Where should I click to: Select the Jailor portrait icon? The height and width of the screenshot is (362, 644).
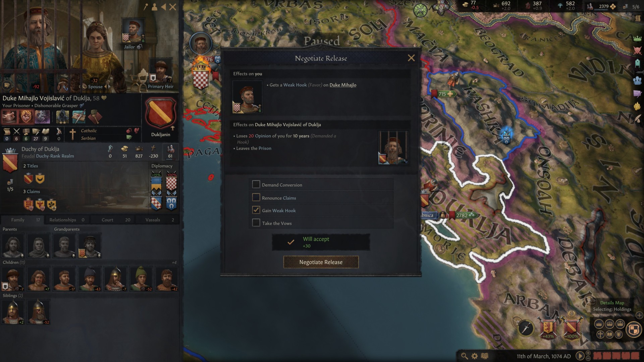(133, 30)
